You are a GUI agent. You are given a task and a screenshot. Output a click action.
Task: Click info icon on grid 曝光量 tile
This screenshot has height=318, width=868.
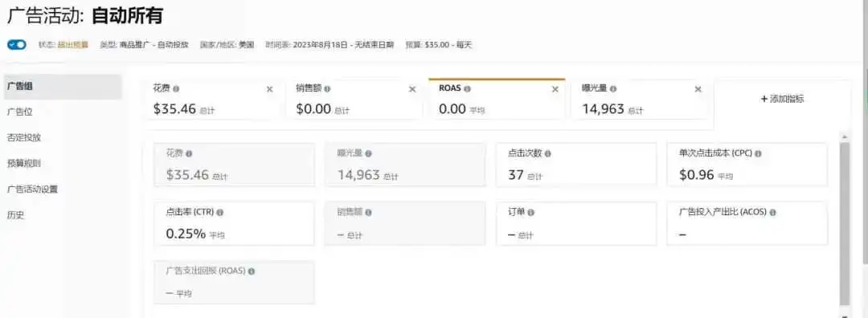click(x=369, y=153)
